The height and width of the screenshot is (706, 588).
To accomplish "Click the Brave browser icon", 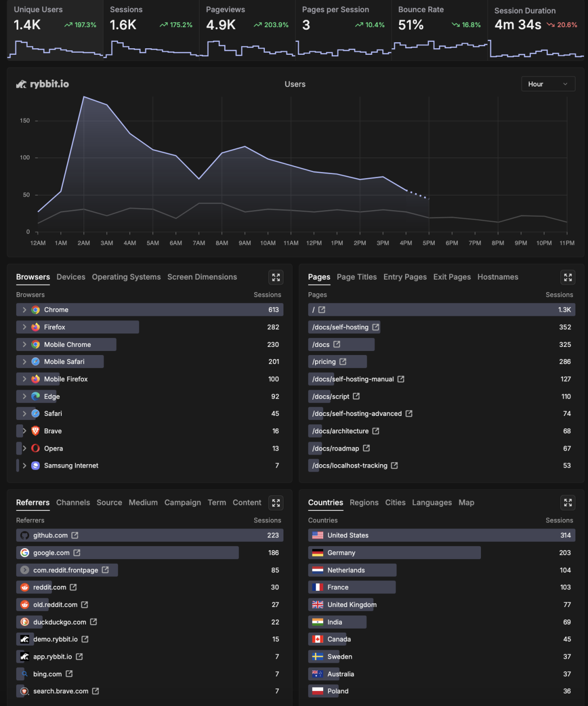I will [x=35, y=431].
